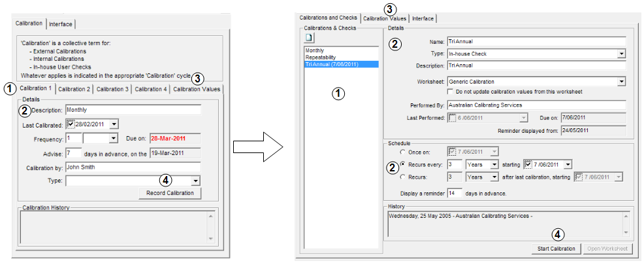Click the new calibration document icon
The width and height of the screenshot is (644, 263).
[x=310, y=39]
